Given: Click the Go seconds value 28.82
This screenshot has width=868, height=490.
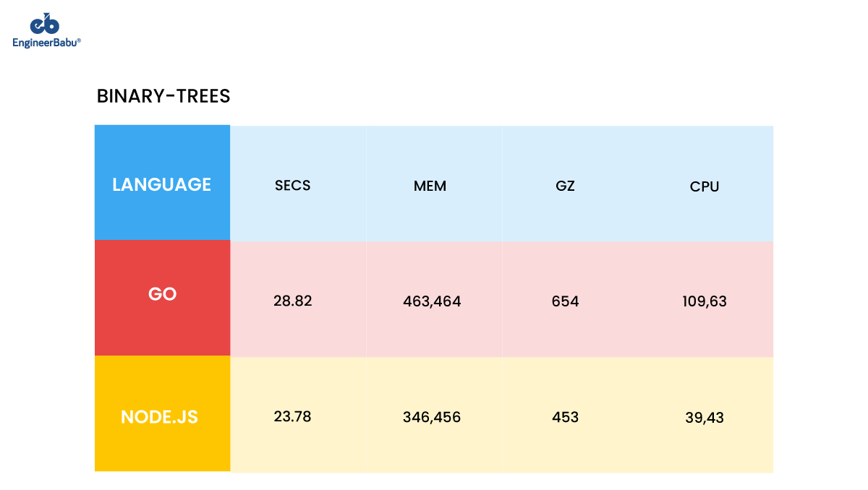Looking at the screenshot, I should coord(293,301).
